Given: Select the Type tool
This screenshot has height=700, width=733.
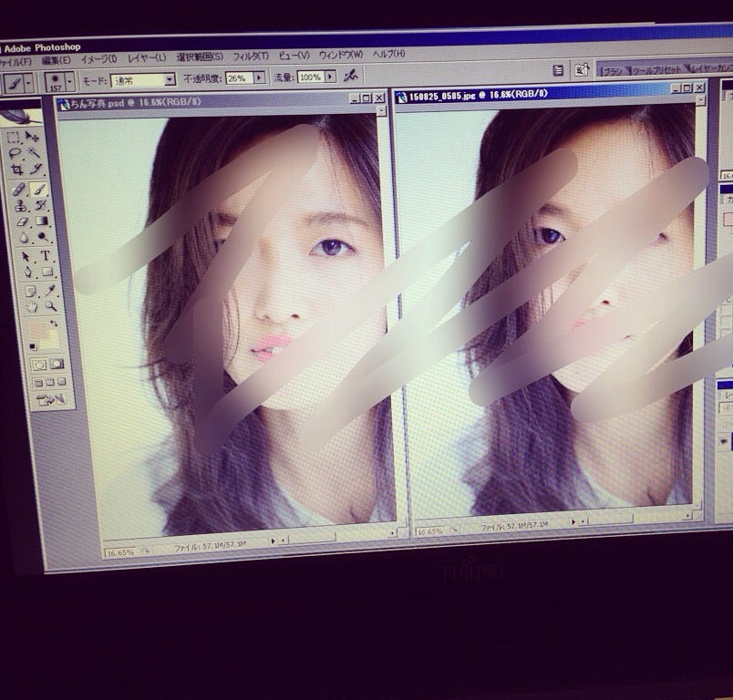Looking at the screenshot, I should [x=46, y=255].
